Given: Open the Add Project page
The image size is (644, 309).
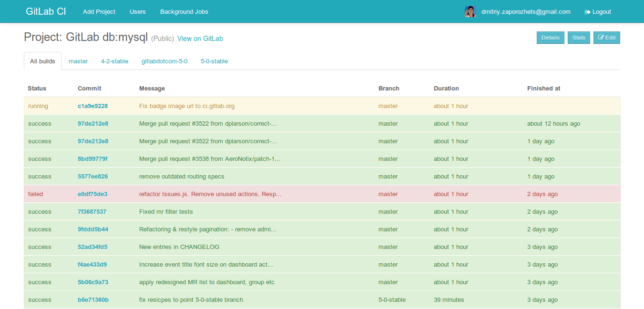Looking at the screenshot, I should (99, 11).
